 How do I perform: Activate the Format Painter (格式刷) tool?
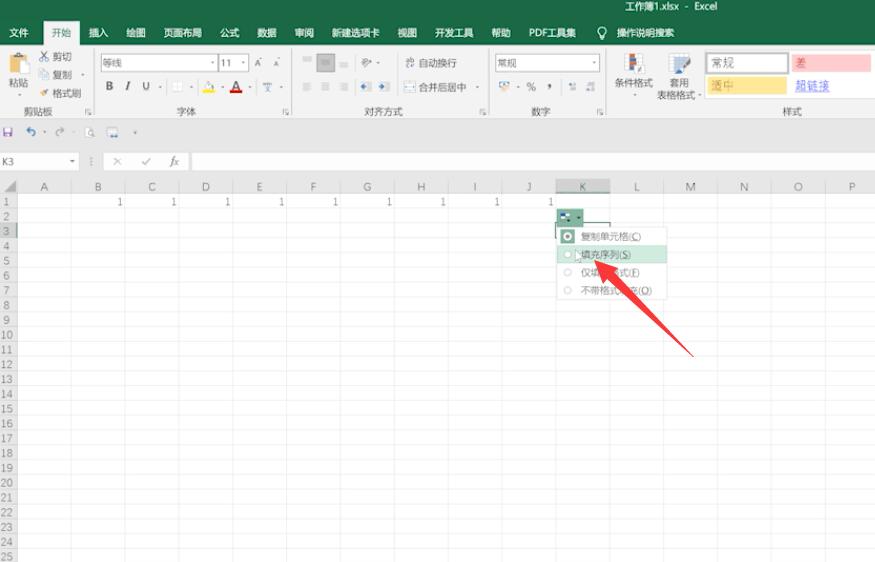pos(44,93)
